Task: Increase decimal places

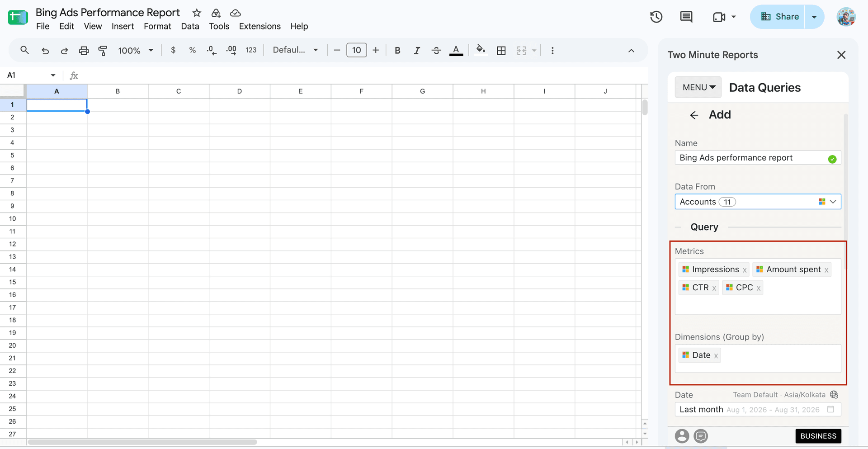Action: 231,50
